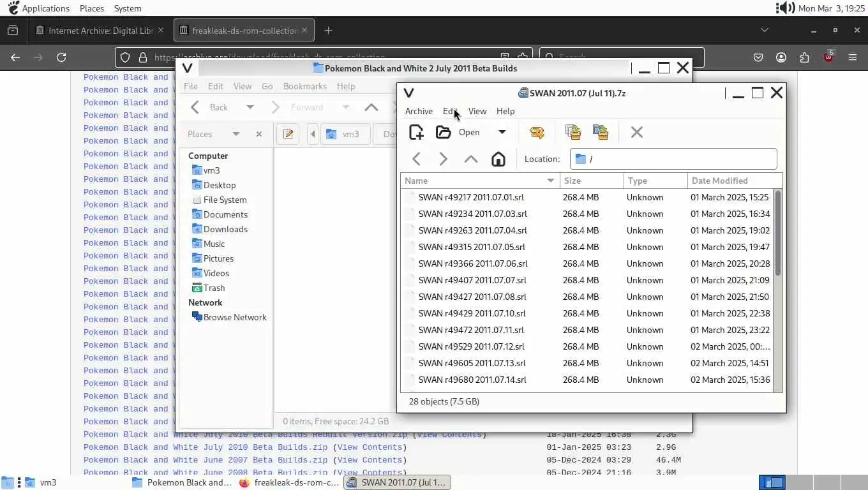The width and height of the screenshot is (868, 490).
Task: Click the archive file list vertical scrollbar
Action: pos(777,233)
